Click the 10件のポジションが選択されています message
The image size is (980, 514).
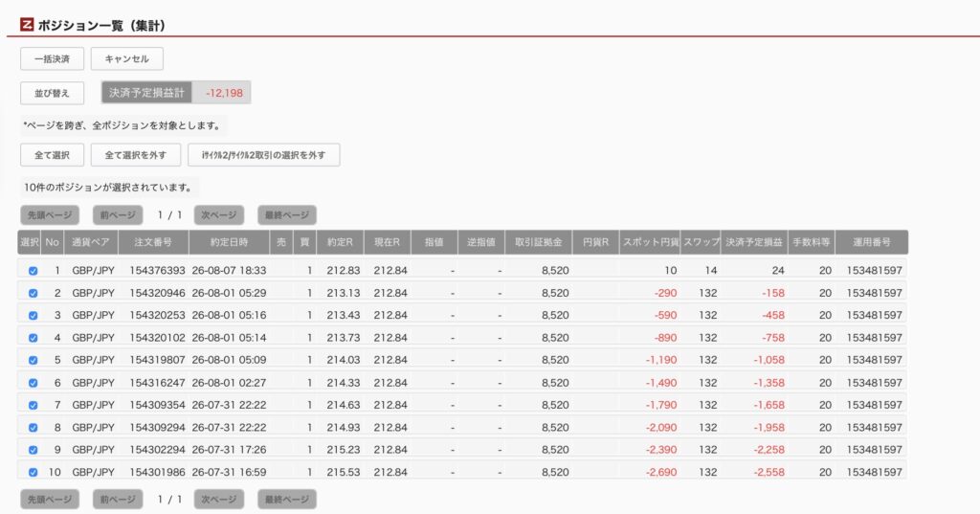(107, 187)
